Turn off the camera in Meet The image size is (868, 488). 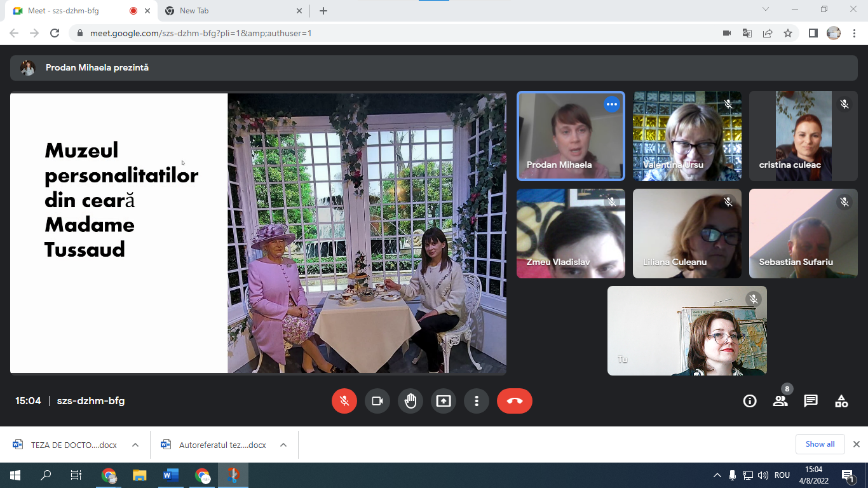(377, 401)
